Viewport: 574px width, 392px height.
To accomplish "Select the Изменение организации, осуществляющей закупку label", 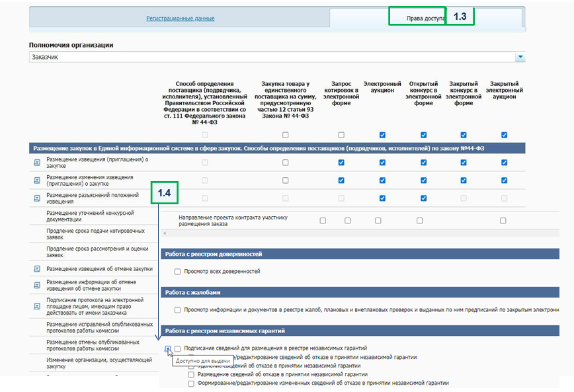I will [x=99, y=363].
